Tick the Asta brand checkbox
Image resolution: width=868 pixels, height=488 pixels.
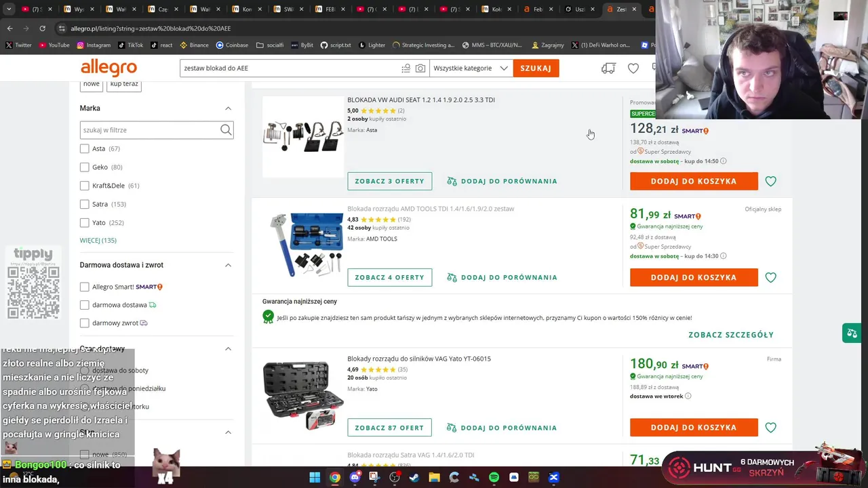click(x=84, y=148)
